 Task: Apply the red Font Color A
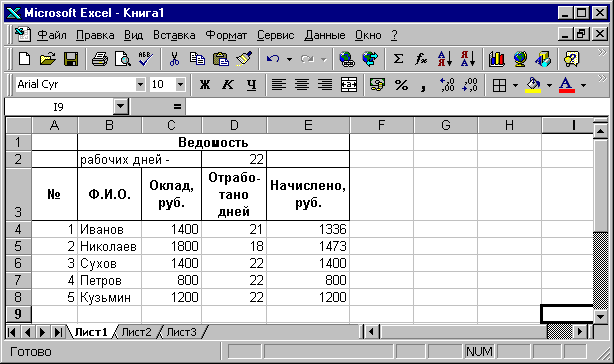(567, 85)
